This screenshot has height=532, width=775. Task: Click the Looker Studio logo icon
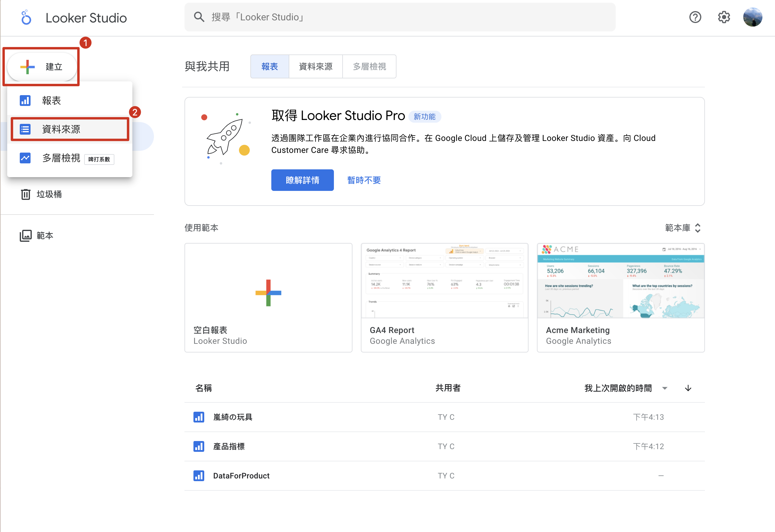(26, 17)
